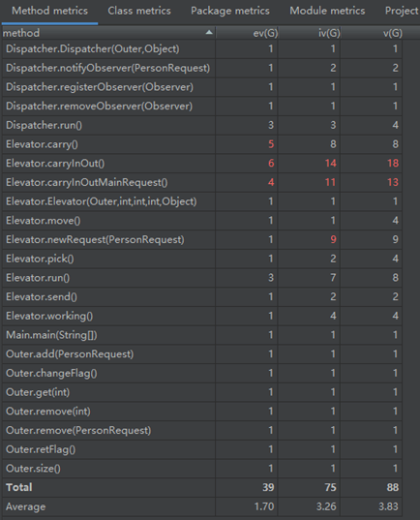The height and width of the screenshot is (520, 420).
Task: Select the Elevator.run() row
Action: tap(202, 278)
